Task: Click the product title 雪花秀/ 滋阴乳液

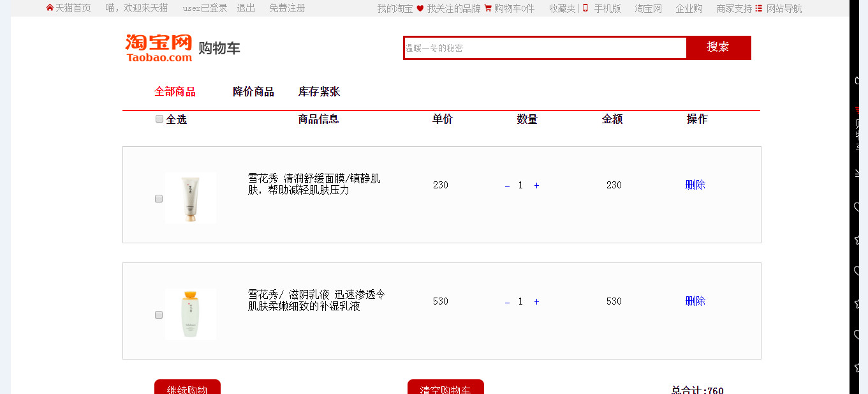Action: coord(317,300)
